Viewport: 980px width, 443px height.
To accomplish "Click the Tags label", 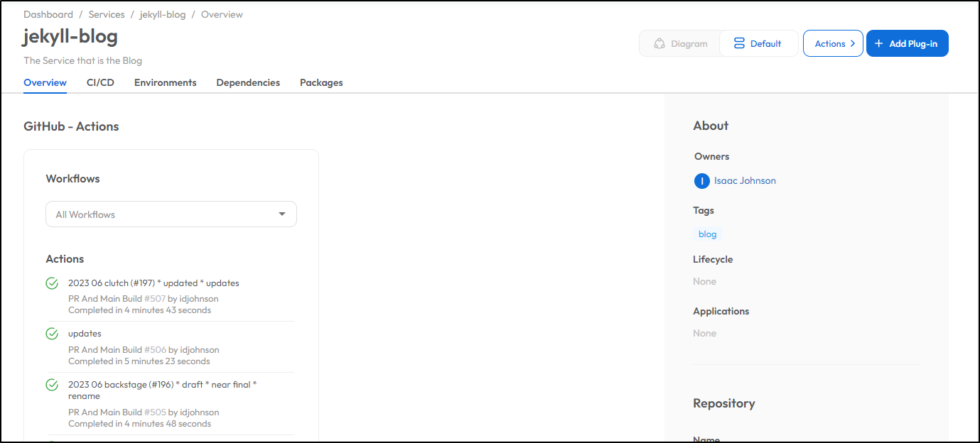I will [704, 211].
